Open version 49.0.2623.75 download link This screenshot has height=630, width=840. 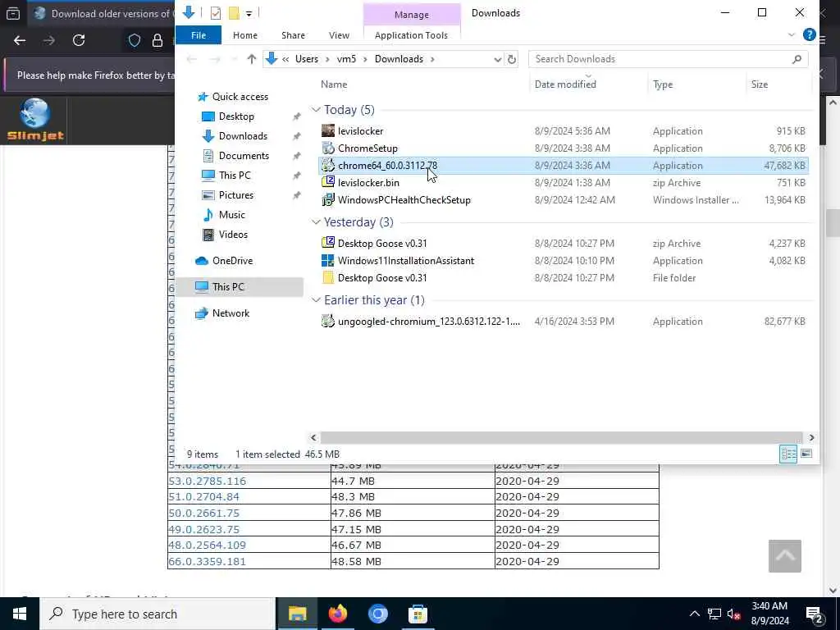(204, 529)
